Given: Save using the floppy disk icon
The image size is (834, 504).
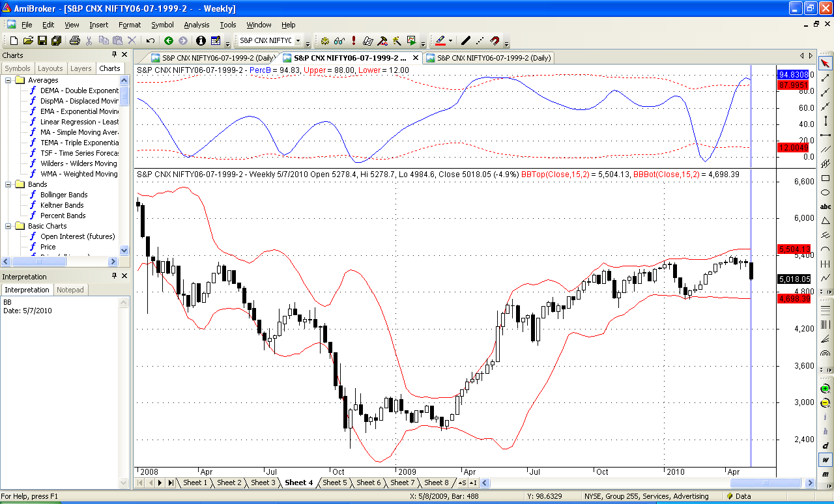Looking at the screenshot, I should tap(42, 40).
